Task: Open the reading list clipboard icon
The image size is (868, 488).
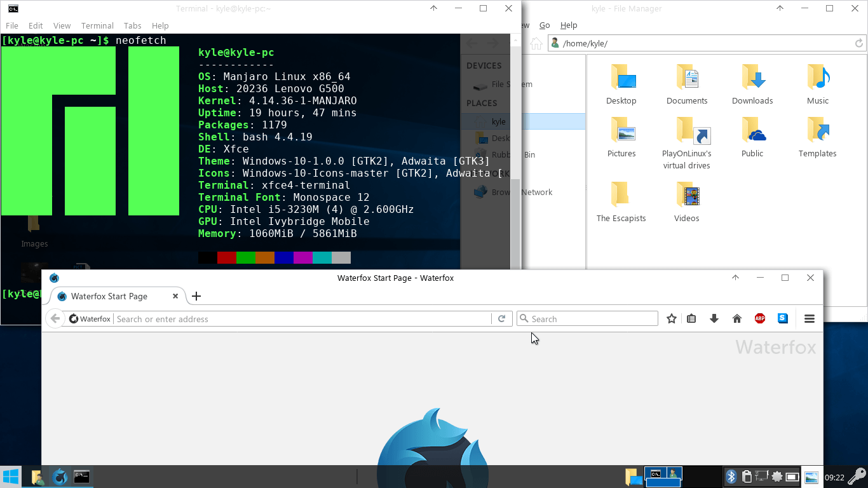Action: [x=691, y=318]
